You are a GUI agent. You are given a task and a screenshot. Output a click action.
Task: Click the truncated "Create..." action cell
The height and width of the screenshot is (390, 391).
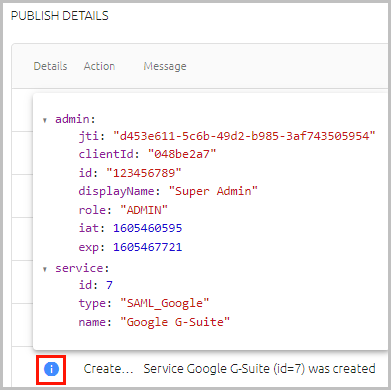pos(108,369)
